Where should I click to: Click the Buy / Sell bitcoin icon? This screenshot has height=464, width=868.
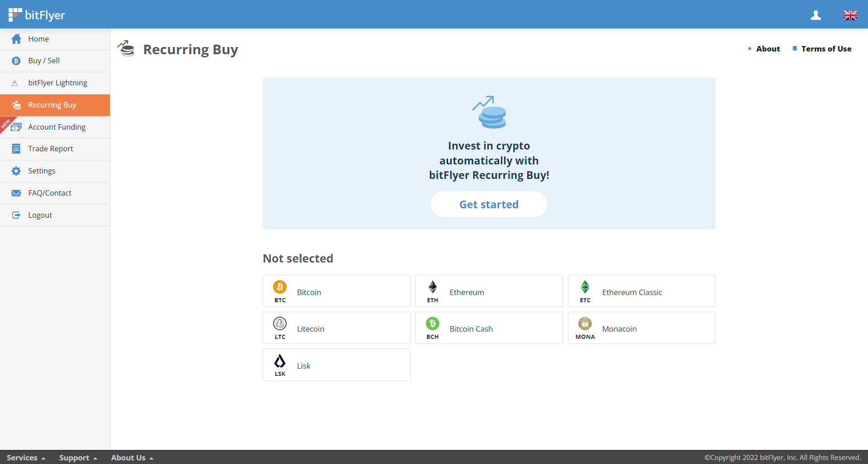tap(16, 61)
